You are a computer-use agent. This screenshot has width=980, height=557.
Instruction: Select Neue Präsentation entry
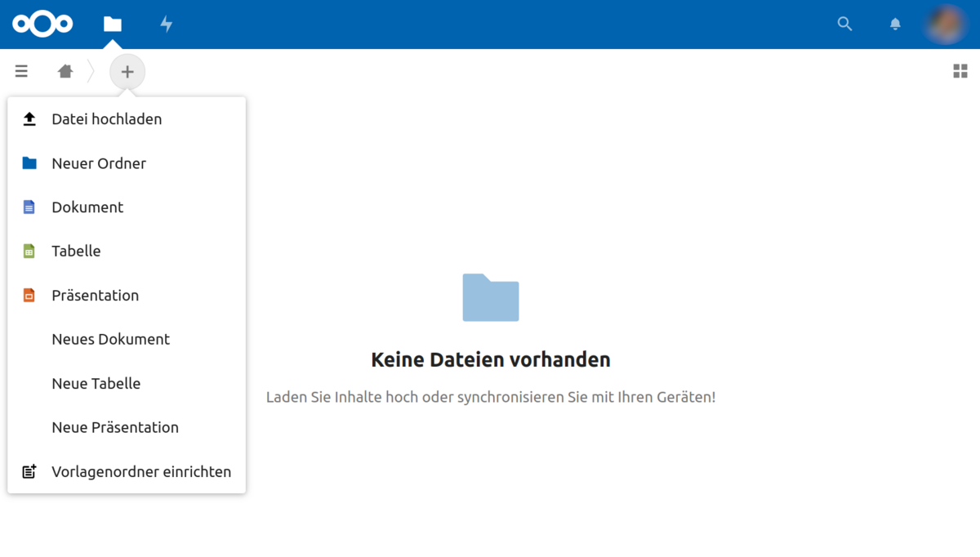[114, 428]
